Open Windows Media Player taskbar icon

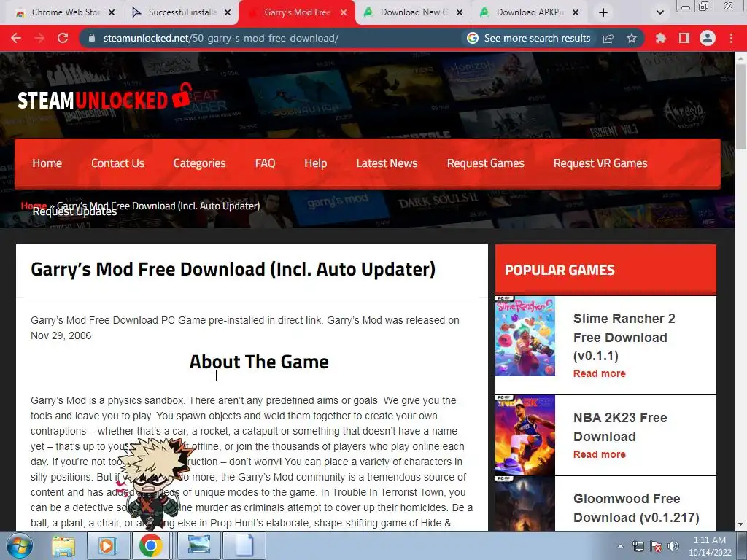[x=107, y=545]
